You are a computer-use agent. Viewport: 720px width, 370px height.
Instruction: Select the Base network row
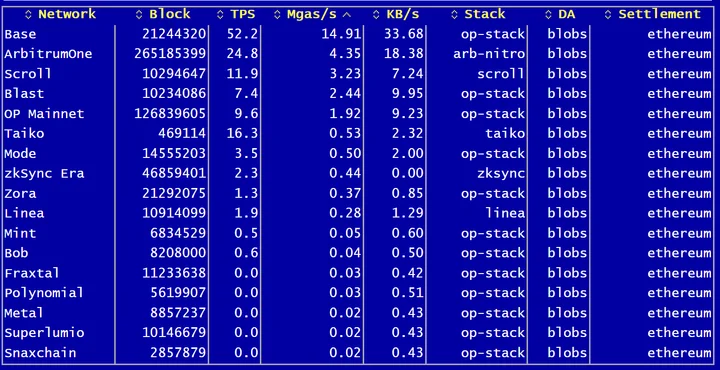pos(358,34)
